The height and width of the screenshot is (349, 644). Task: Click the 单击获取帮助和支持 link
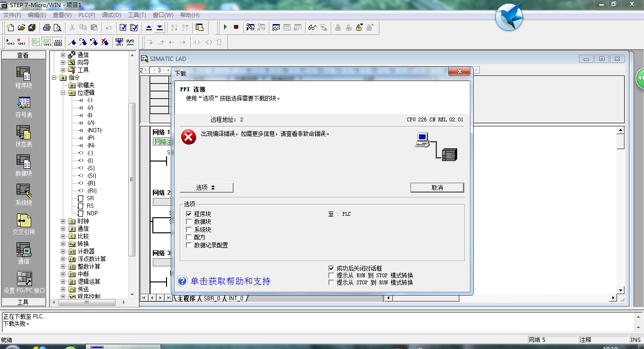[x=230, y=281]
